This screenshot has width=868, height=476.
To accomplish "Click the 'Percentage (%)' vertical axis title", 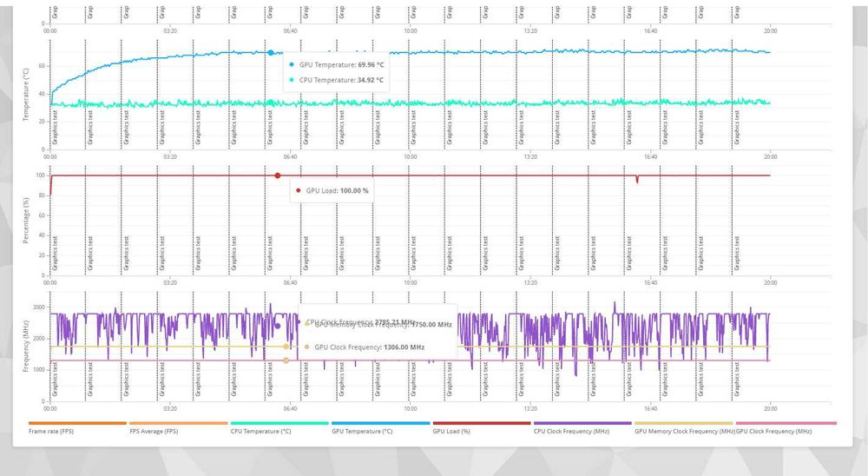I will coord(25,221).
